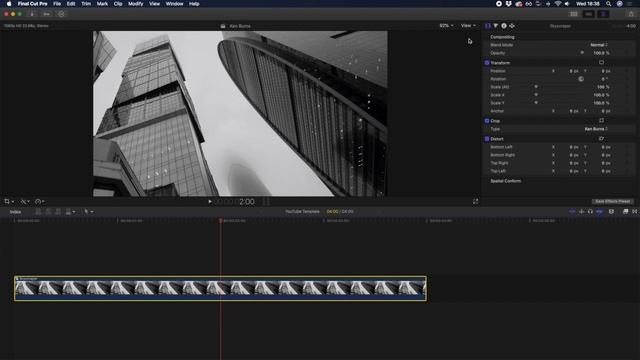Open the Blend Mode Normal dropdown
The image size is (640, 360).
tap(599, 45)
